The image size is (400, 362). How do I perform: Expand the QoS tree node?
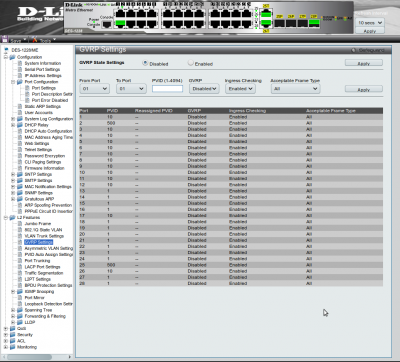6,329
